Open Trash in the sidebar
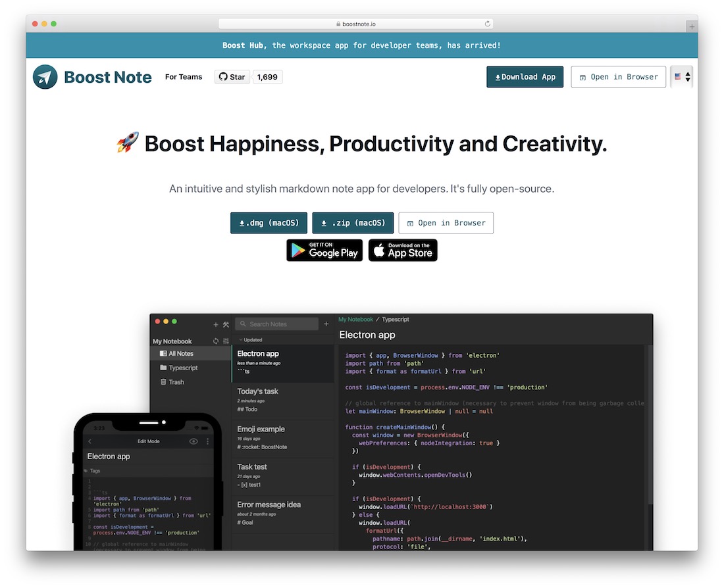The image size is (724, 588). [x=191, y=382]
